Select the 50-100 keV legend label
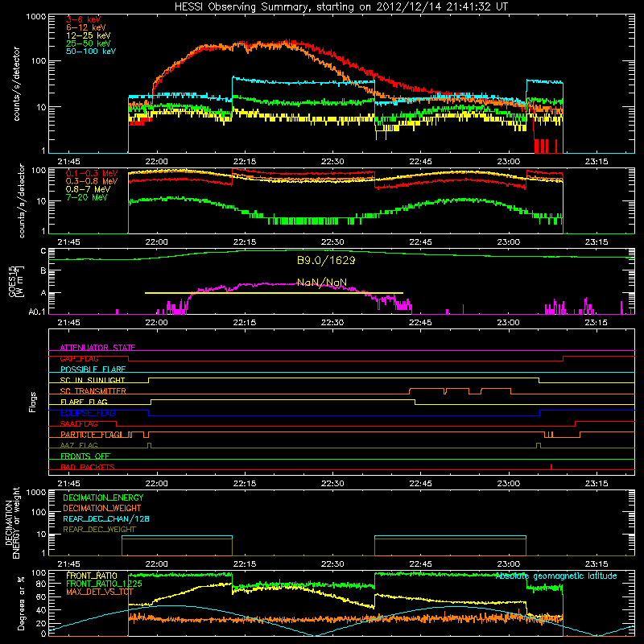This screenshot has width=644, height=644. click(91, 52)
